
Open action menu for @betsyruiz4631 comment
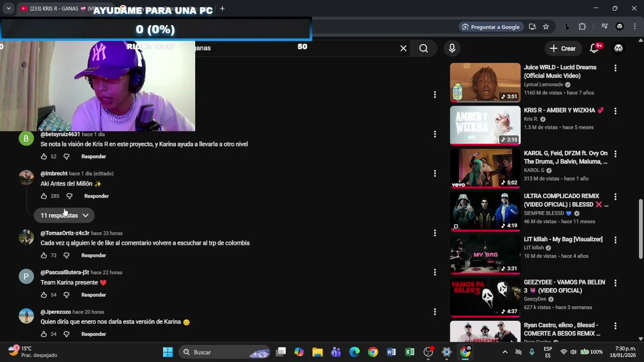435,134
